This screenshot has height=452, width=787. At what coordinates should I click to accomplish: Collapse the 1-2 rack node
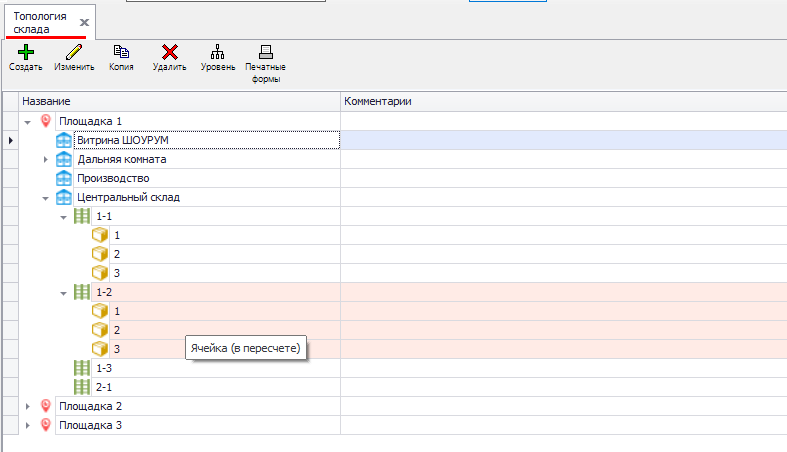pyautogui.click(x=65, y=293)
